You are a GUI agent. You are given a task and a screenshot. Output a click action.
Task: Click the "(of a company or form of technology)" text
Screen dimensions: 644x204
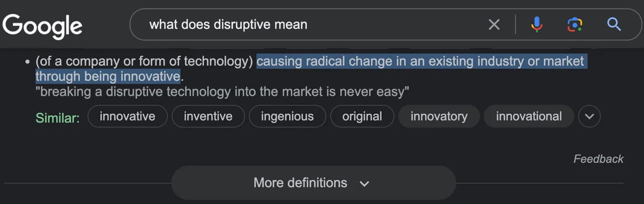point(144,62)
